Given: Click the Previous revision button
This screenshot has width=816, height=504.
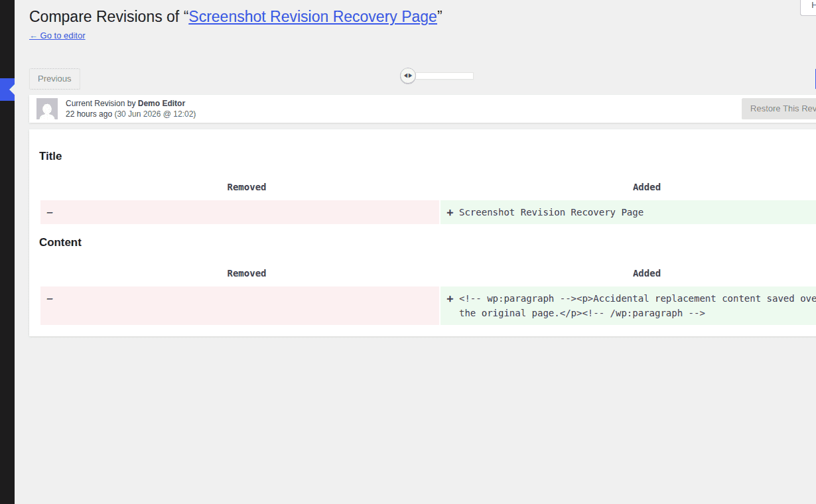Looking at the screenshot, I should point(54,79).
